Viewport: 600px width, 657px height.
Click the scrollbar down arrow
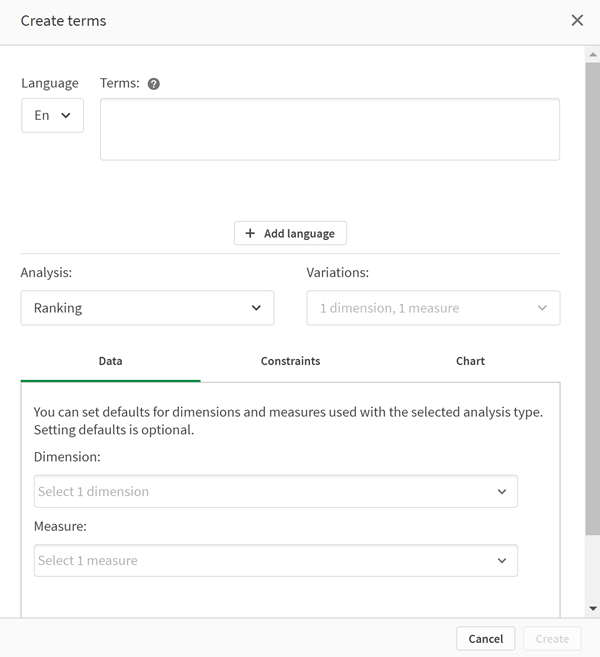(592, 607)
